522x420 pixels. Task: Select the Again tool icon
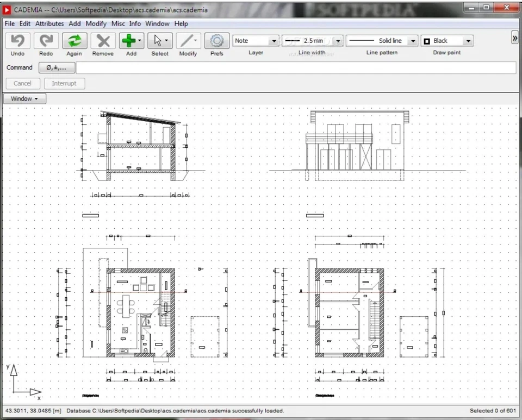pos(74,41)
